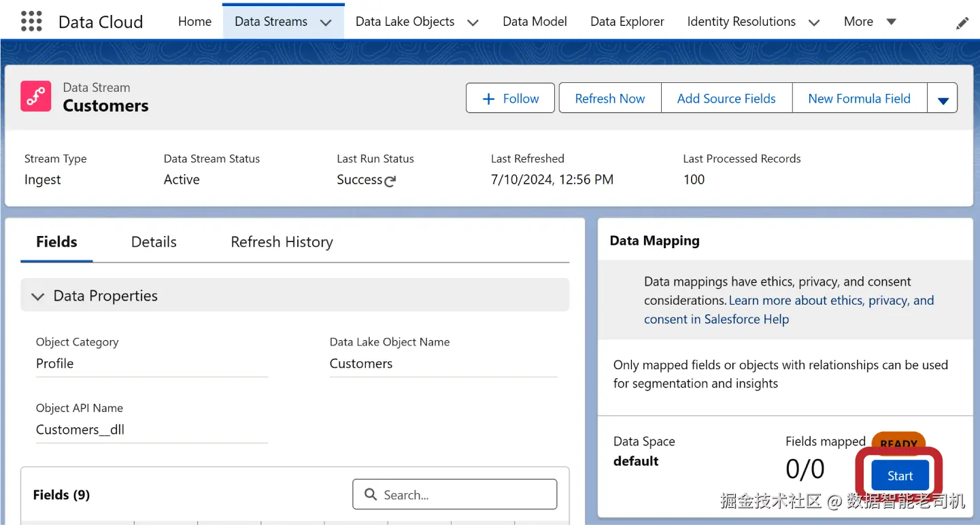Viewport: 980px width, 525px height.
Task: Open the Refresh History sub-tab
Action: 282,242
